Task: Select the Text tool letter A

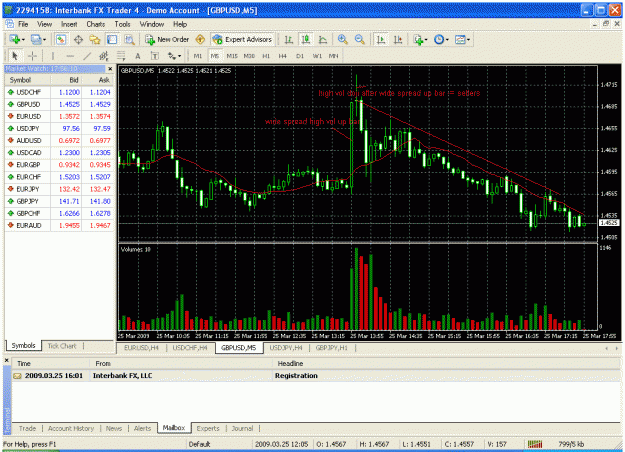Action: (x=138, y=56)
